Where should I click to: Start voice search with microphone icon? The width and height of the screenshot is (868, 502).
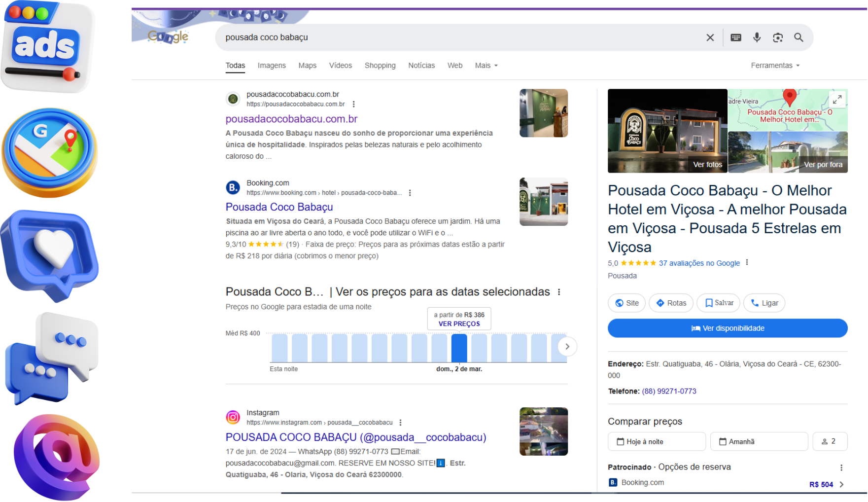point(757,37)
